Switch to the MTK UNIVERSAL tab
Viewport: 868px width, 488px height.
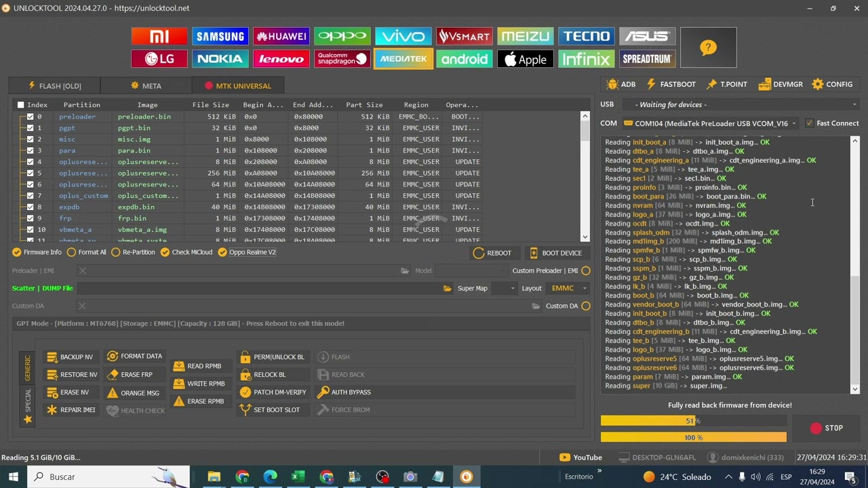[x=237, y=86]
